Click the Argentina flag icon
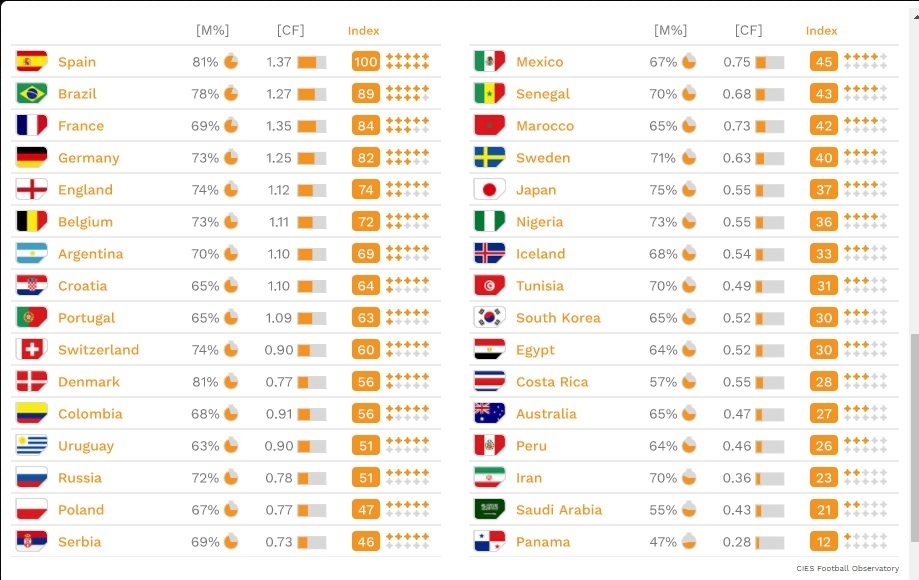 [x=32, y=254]
